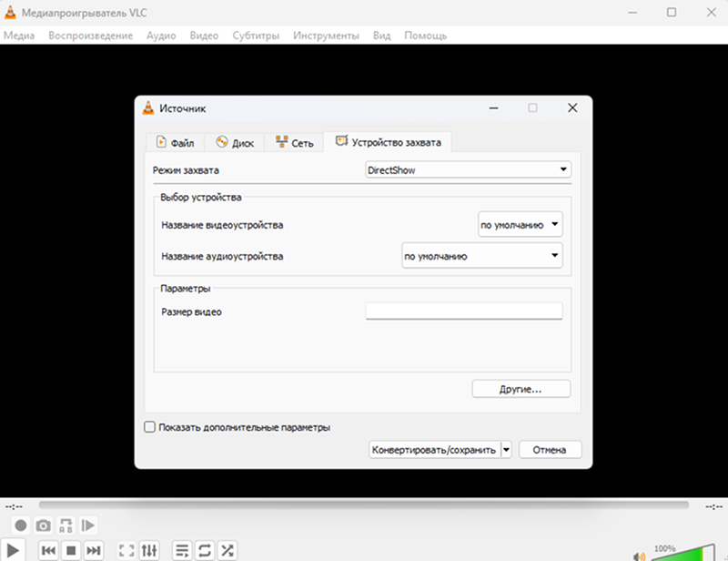
Task: Click the VLC cone icon in Источник title bar
Action: pyautogui.click(x=148, y=107)
